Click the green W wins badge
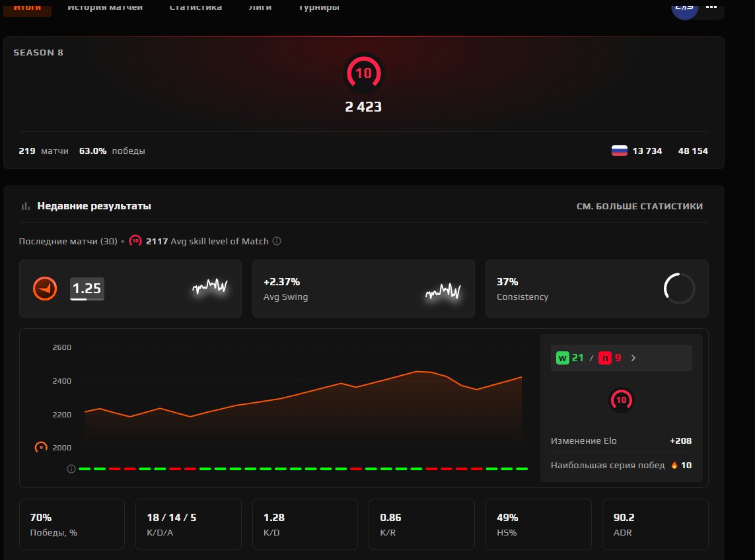The image size is (755, 560). click(x=562, y=358)
